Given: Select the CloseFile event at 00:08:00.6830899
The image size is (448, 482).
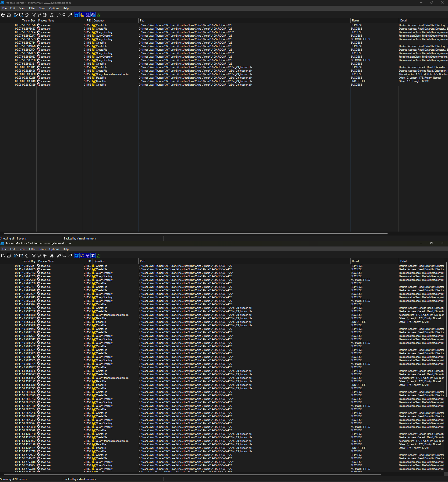Looking at the screenshot, I should (224, 85).
